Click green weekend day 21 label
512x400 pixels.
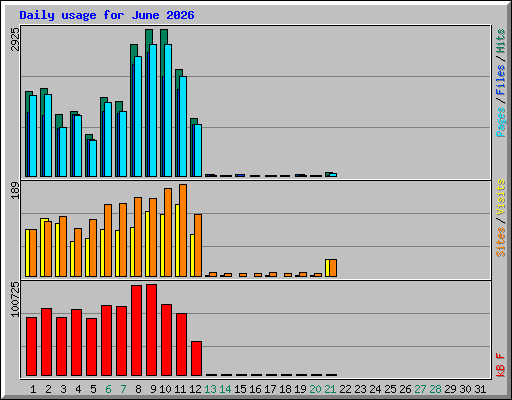click(330, 389)
